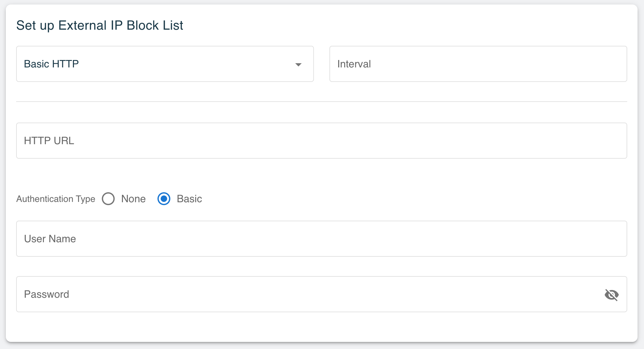Click the dropdown caret beside Basic HTTP
Image resolution: width=644 pixels, height=349 pixels.
click(298, 65)
